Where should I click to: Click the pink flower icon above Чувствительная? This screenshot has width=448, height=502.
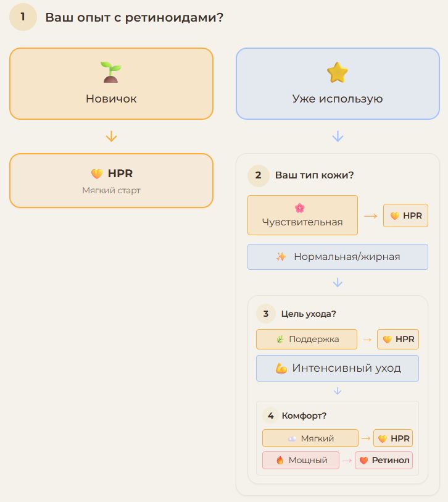tap(300, 208)
